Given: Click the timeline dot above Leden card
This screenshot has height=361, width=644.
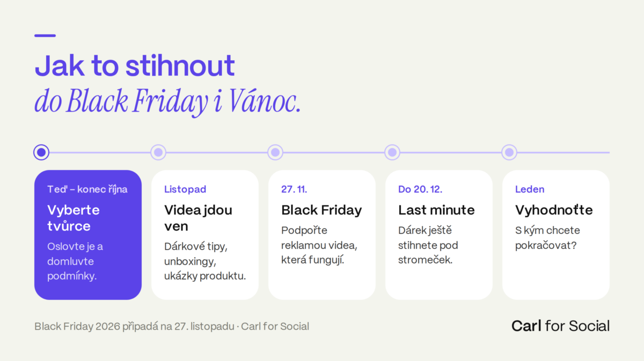Looking at the screenshot, I should 509,152.
